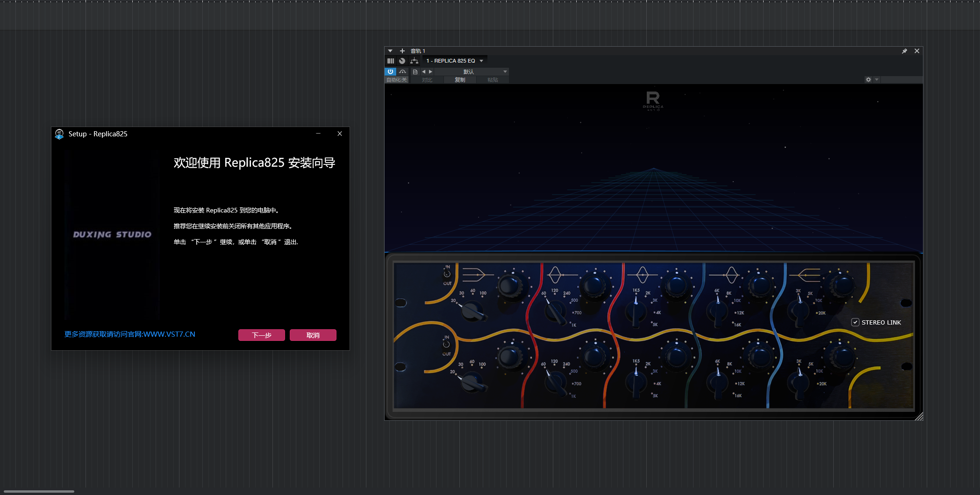
Task: Go to the previous preset
Action: point(423,71)
